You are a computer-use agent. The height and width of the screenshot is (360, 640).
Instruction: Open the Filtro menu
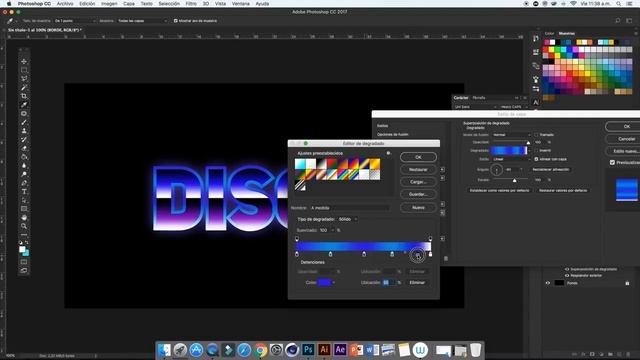coord(191,4)
